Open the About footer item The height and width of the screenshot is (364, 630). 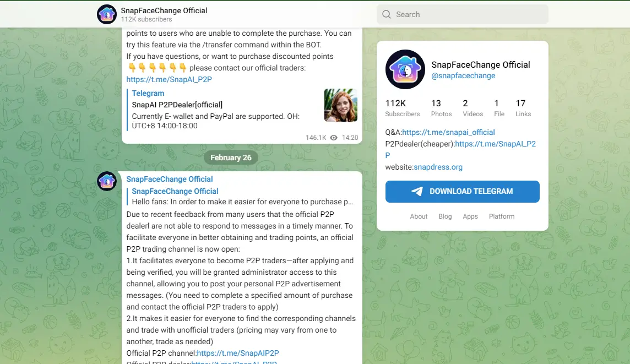click(x=419, y=216)
